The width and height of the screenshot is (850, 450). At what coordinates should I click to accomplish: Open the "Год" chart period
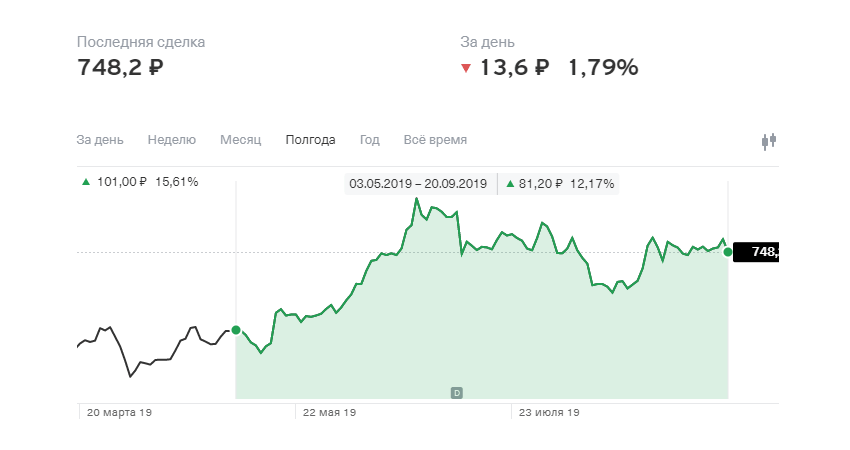click(369, 140)
